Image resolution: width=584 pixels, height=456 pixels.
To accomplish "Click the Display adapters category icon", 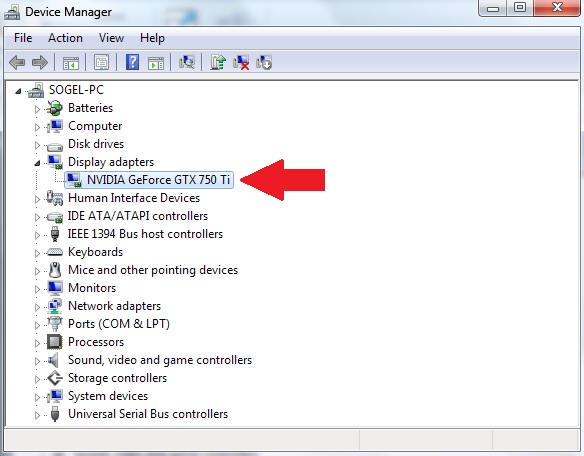I will 55,162.
